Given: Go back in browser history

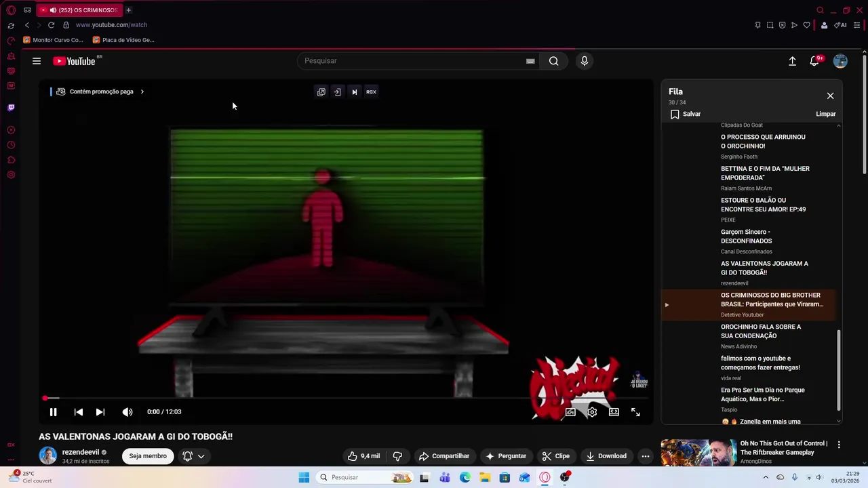Looking at the screenshot, I should point(27,25).
